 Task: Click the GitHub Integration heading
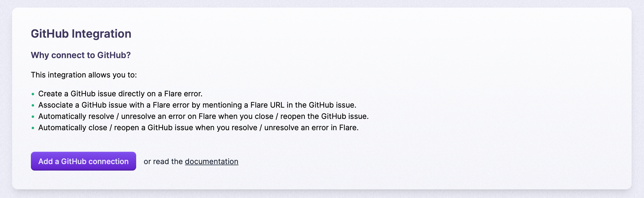81,34
